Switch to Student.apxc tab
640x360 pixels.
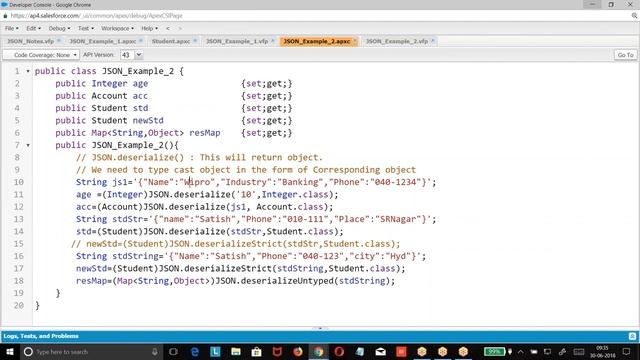coord(171,41)
